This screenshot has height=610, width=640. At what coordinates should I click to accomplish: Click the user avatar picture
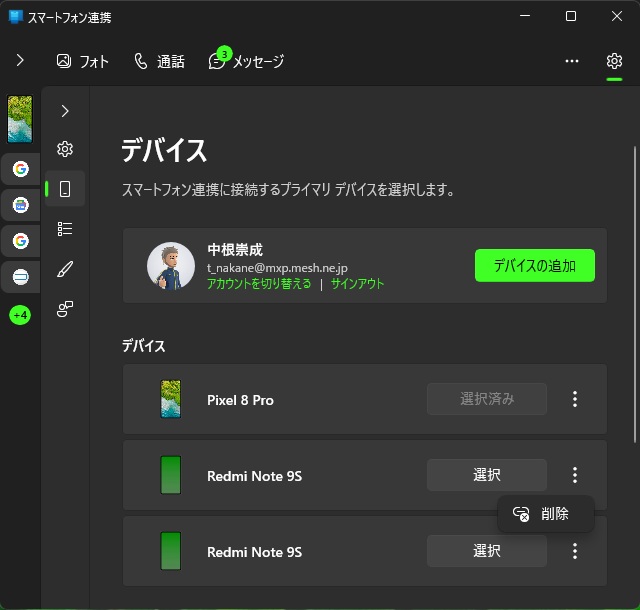(171, 266)
